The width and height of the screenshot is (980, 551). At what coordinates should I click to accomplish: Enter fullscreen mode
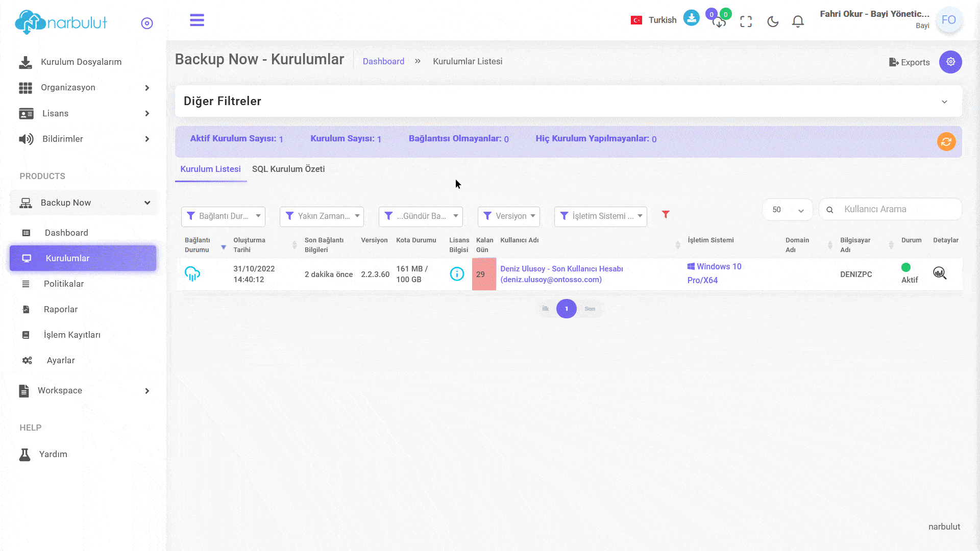[746, 21]
